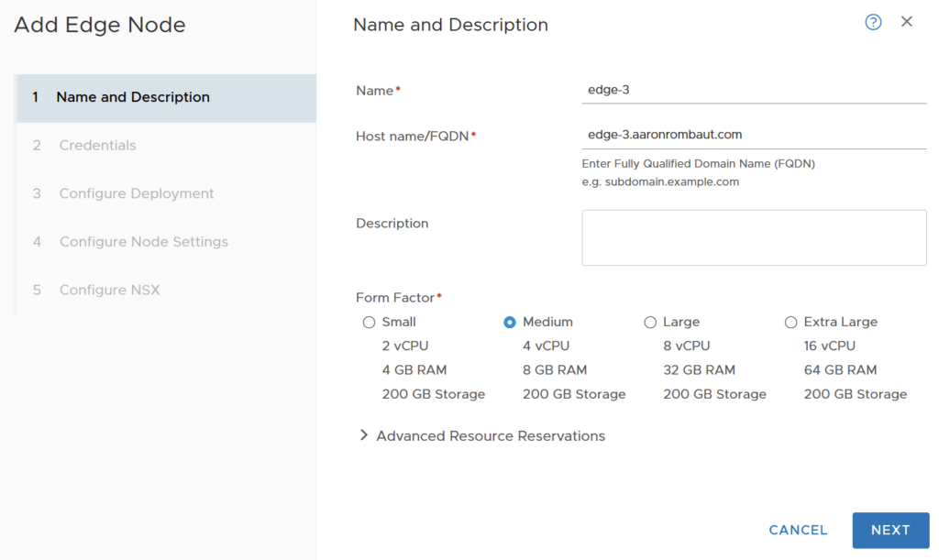Switch to the Configure NSX step
Viewport: 939px width, 560px height.
click(109, 290)
